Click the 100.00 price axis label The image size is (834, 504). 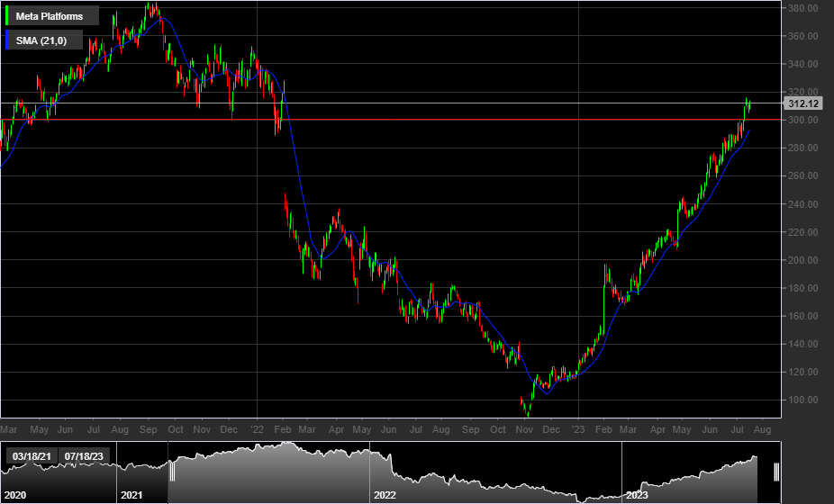coord(801,400)
